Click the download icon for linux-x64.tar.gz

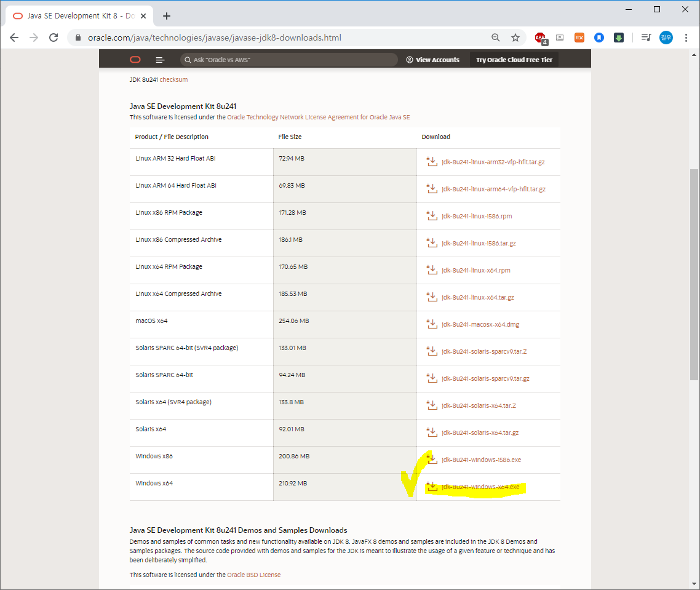coord(432,297)
